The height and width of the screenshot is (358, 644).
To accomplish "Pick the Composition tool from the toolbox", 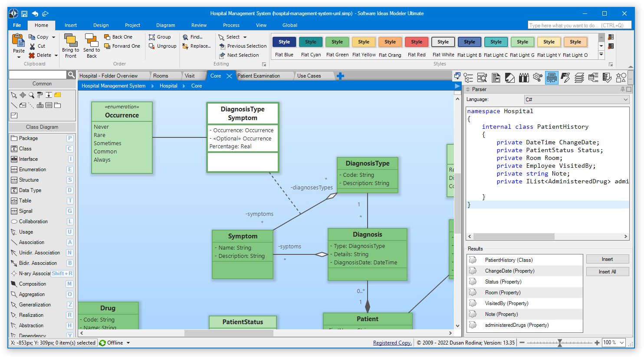I will [33, 284].
